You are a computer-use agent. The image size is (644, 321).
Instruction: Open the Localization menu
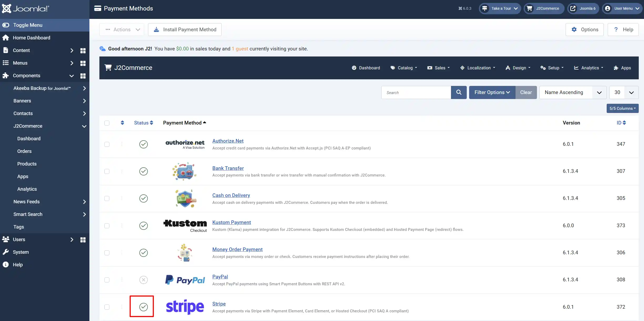pos(478,68)
